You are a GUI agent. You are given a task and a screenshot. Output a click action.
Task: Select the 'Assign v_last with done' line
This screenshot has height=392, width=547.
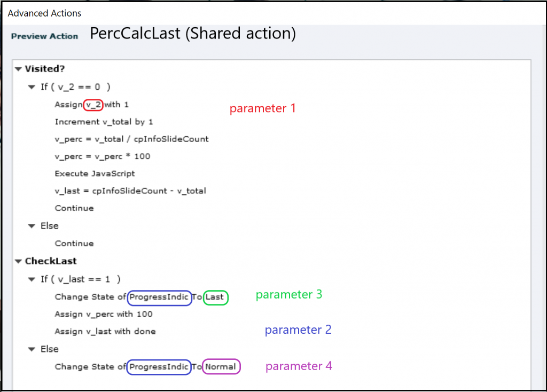tap(105, 331)
